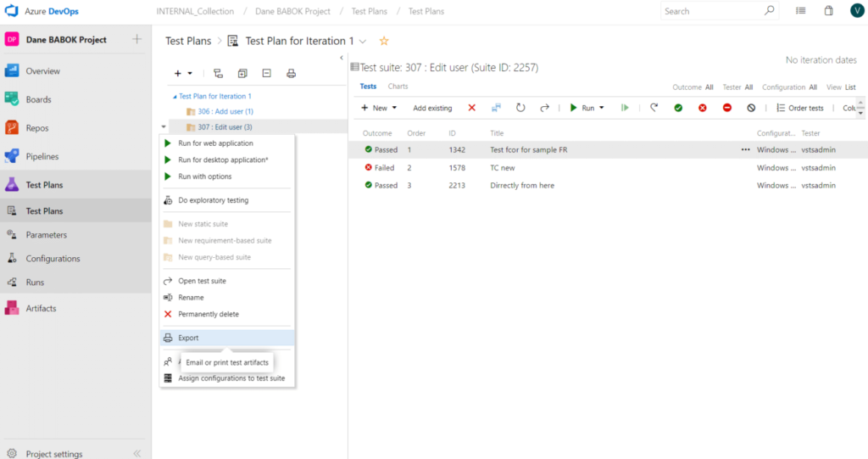Screen dimensions: 868x459
Task: Click the Pass test green check icon
Action: (678, 108)
